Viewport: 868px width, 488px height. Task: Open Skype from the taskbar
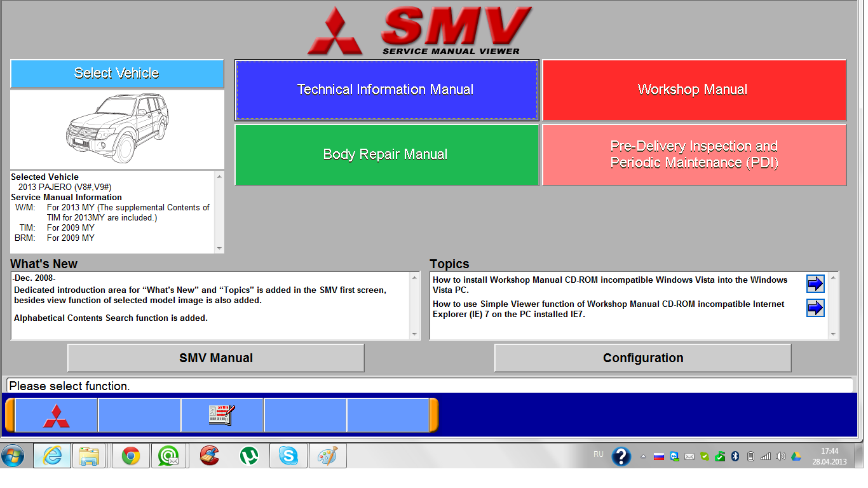(288, 456)
